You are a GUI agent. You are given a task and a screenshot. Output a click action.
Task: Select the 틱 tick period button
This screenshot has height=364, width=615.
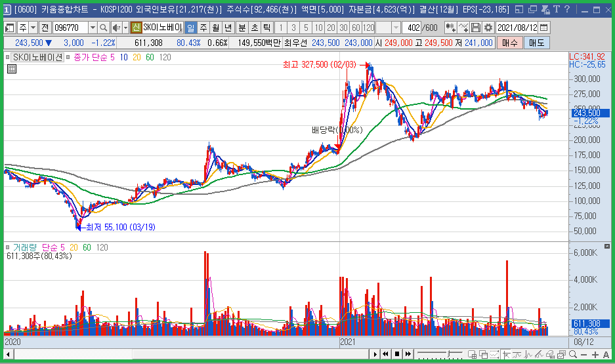pyautogui.click(x=267, y=28)
